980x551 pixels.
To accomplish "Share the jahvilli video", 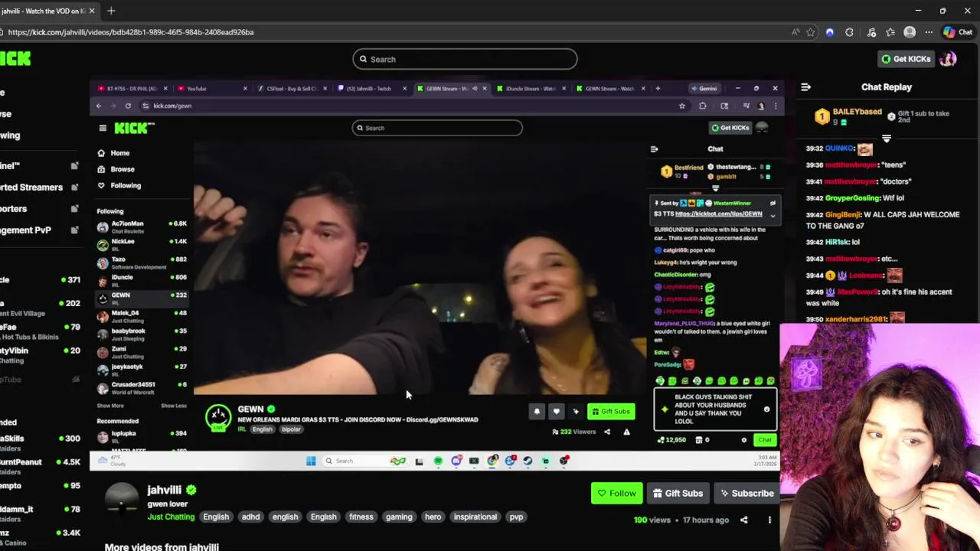I will click(x=744, y=520).
